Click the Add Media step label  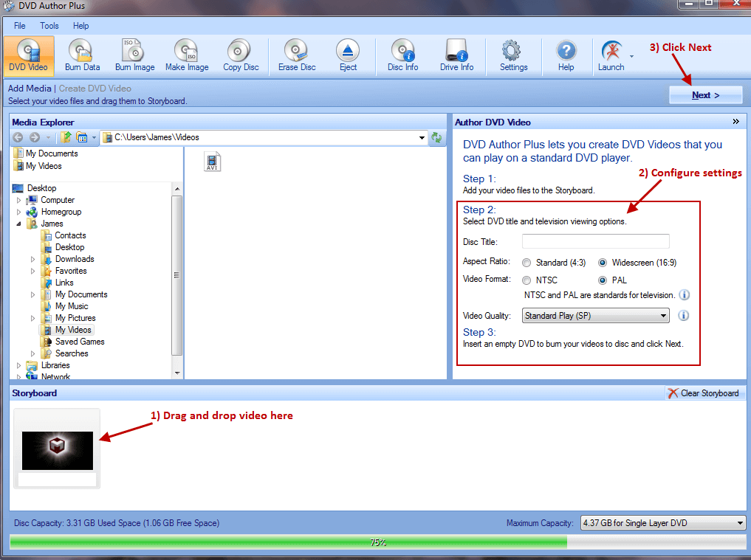coord(30,89)
